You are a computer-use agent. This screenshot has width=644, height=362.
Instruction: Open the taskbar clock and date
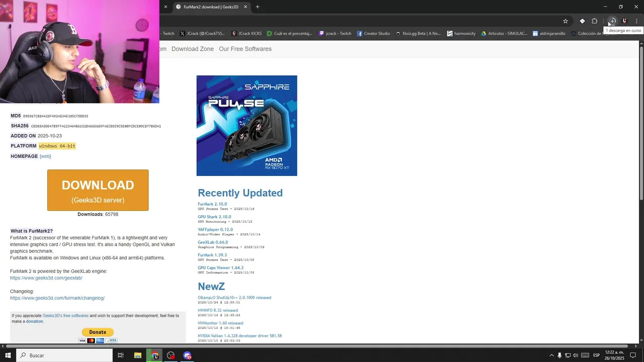(x=614, y=355)
